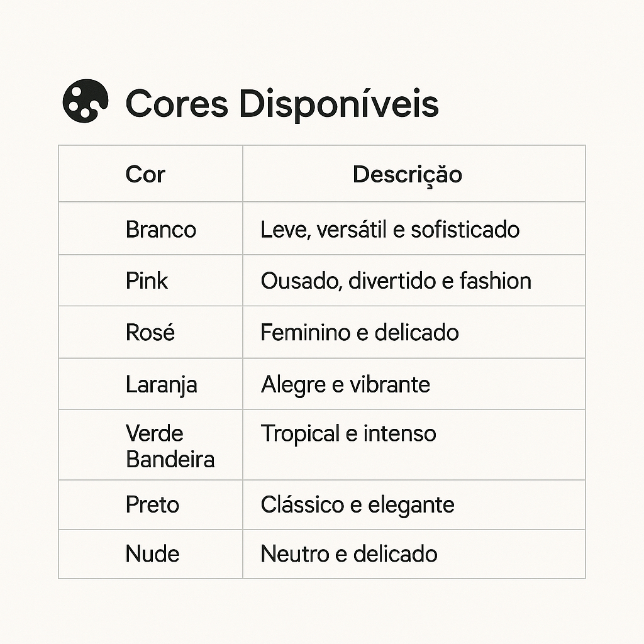
Task: Pick the 'Laranja' color cell
Action: (162, 384)
